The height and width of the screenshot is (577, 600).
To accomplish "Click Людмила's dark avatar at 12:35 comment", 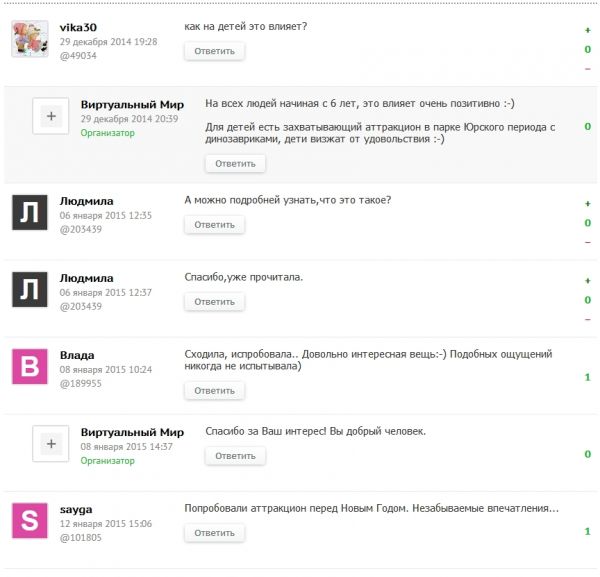I will (x=30, y=212).
